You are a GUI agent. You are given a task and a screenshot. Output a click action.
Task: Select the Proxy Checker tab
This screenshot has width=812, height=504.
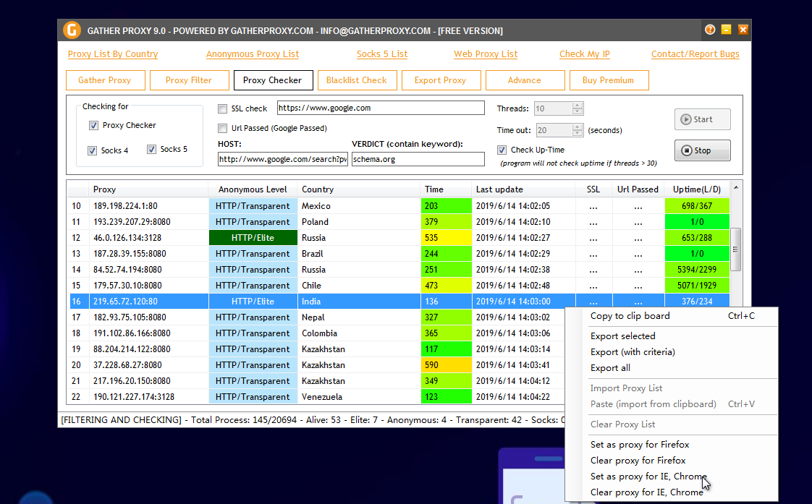(x=274, y=80)
